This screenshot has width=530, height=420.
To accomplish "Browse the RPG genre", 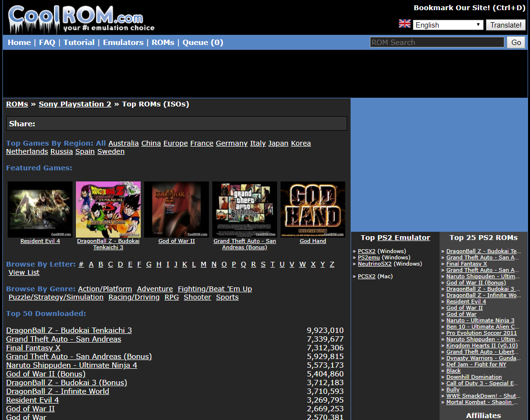I will point(172,297).
